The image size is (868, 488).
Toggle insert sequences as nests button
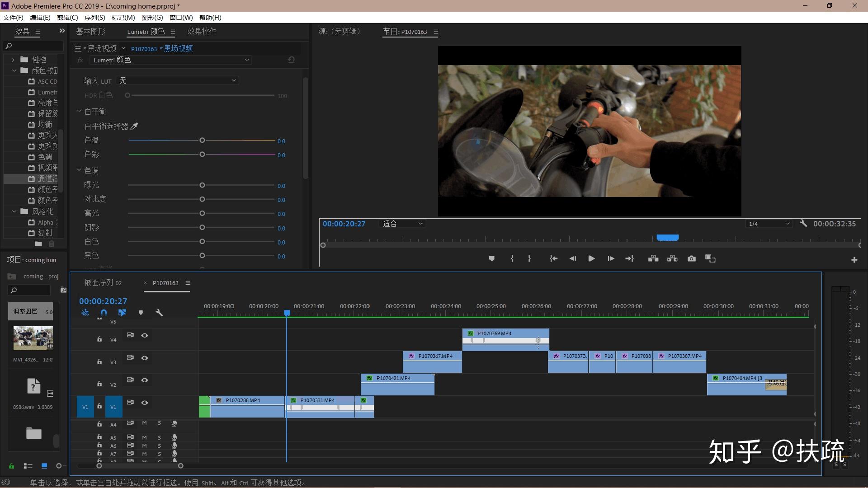pos(85,313)
